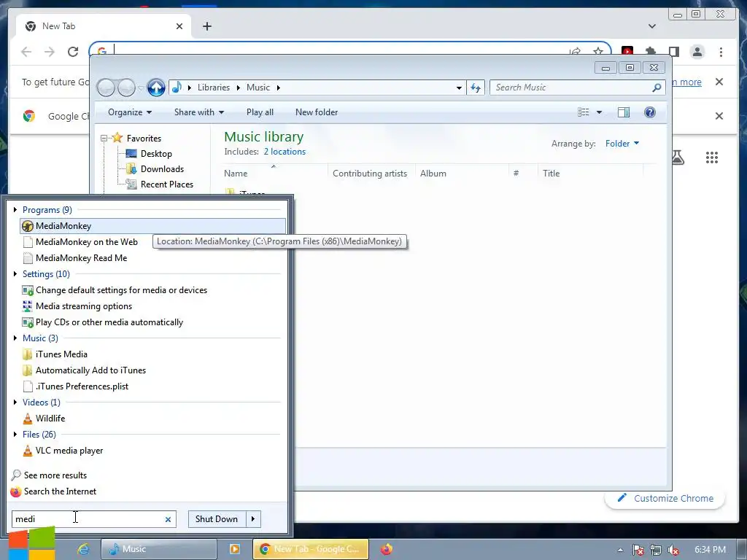Open address bar history dropdown
The width and height of the screenshot is (747, 560).
(x=459, y=87)
